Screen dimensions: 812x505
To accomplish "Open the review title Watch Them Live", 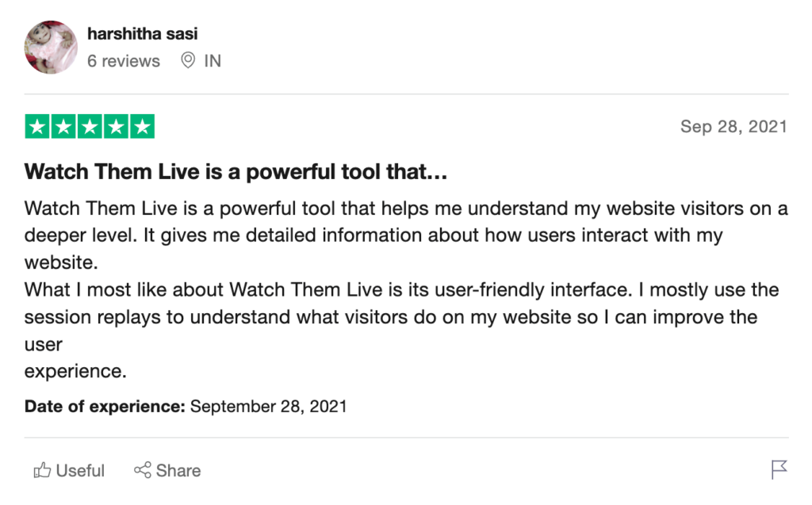I will coord(236,171).
